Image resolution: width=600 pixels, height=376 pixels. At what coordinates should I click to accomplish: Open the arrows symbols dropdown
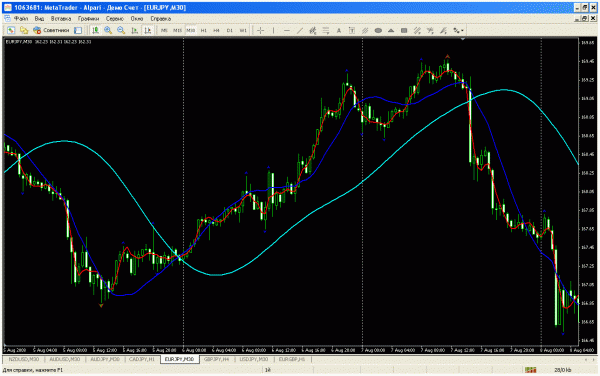[x=458, y=30]
